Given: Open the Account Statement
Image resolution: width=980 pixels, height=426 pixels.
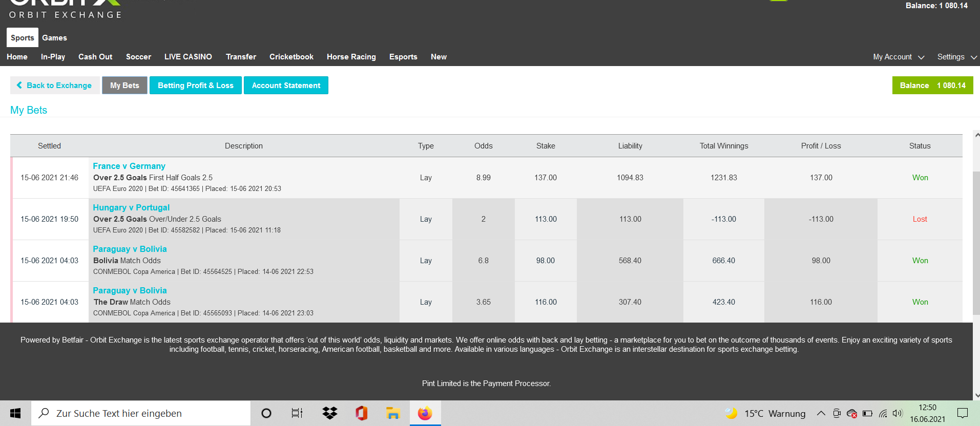Looking at the screenshot, I should [x=286, y=86].
